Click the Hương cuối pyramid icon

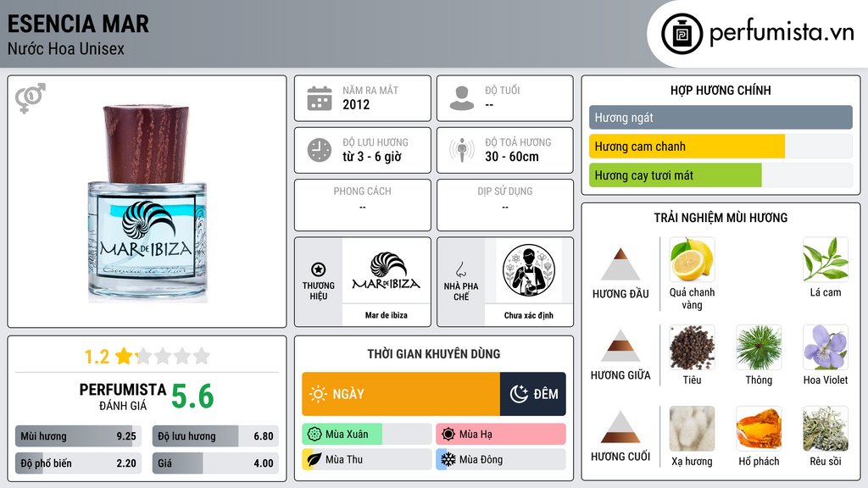pos(620,427)
